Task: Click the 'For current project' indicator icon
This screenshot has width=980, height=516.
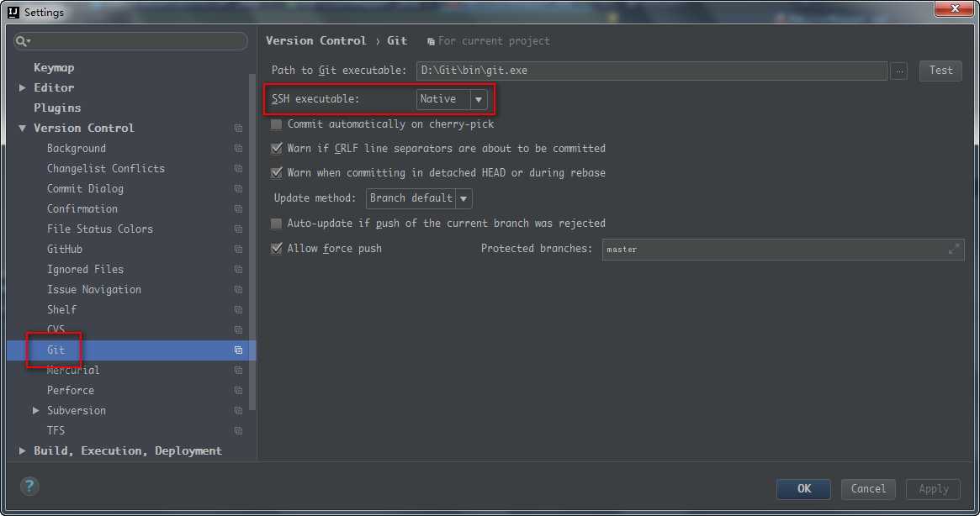Action: point(431,41)
